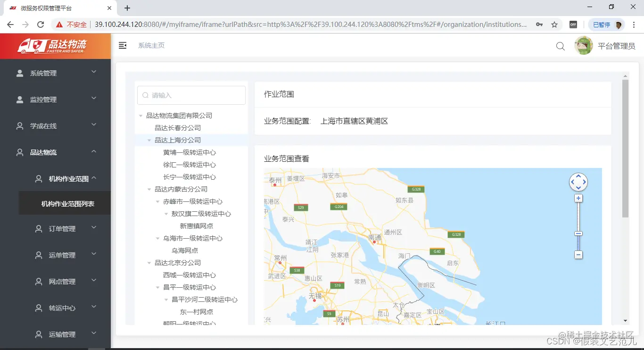
Task: Click the search magnifier icon in top bar
Action: [x=560, y=46]
